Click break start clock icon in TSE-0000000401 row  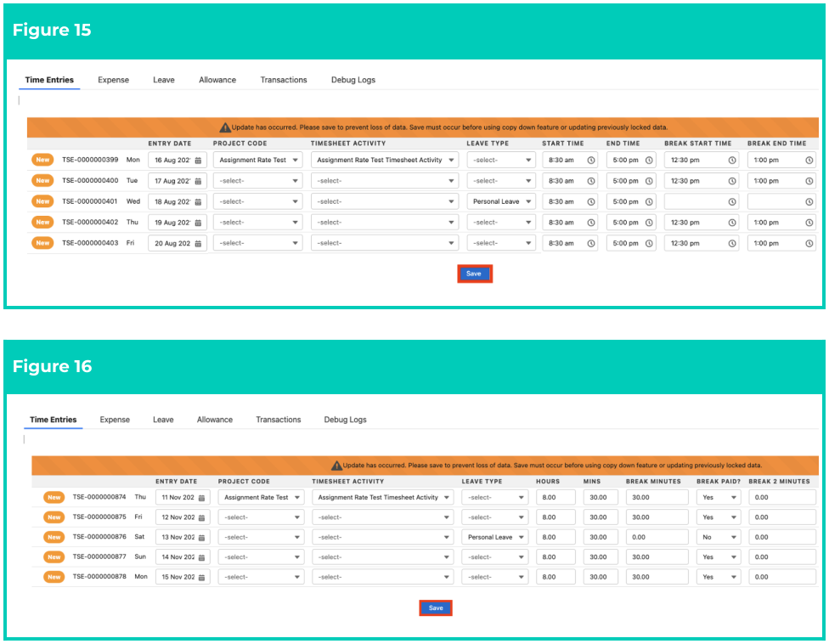click(732, 202)
